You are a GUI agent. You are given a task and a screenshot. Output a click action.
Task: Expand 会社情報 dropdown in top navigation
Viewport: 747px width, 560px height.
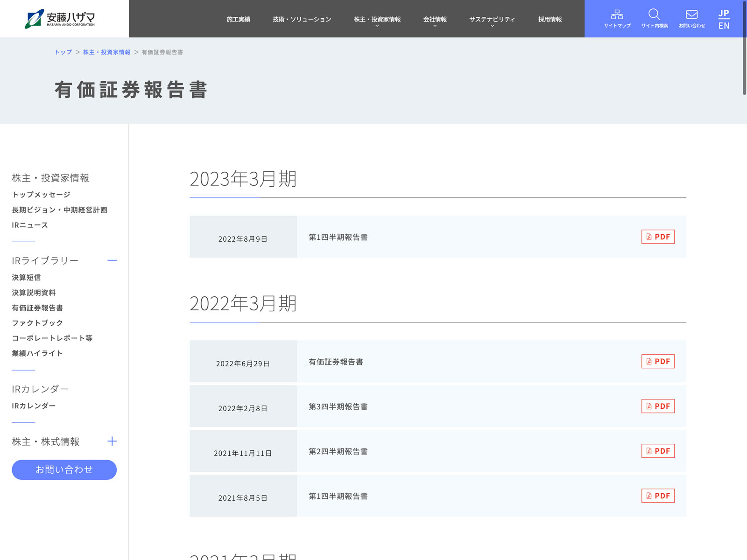[x=435, y=20]
